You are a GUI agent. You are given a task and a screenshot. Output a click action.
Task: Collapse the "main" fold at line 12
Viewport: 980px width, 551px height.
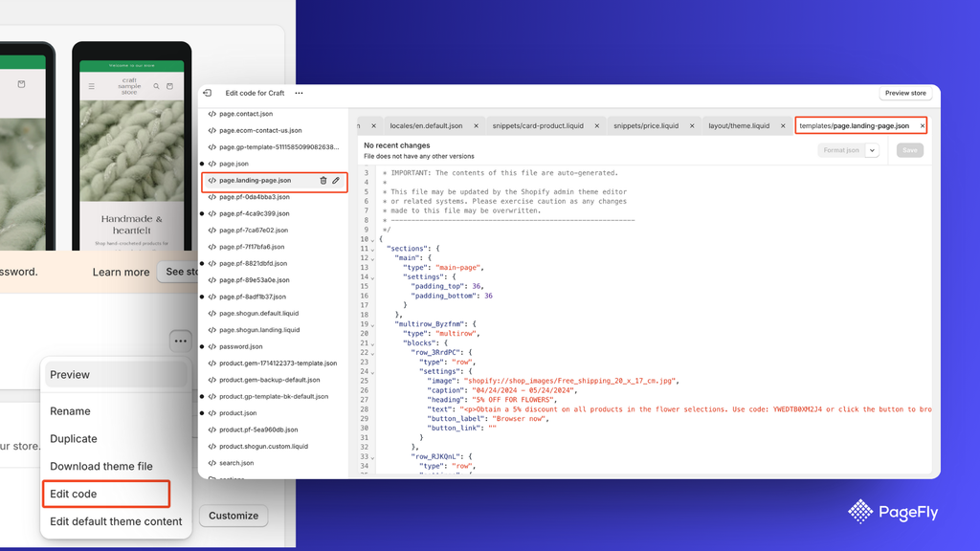click(x=373, y=258)
